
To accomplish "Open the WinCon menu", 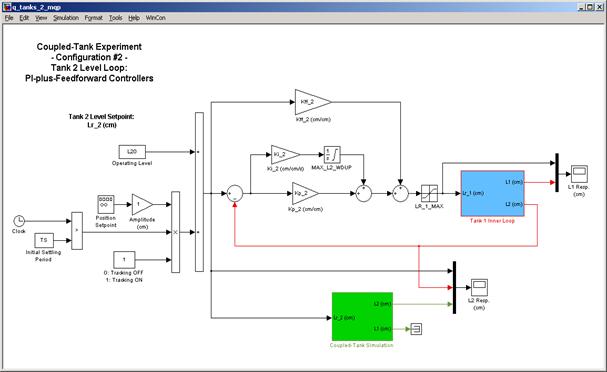I will click(x=156, y=18).
